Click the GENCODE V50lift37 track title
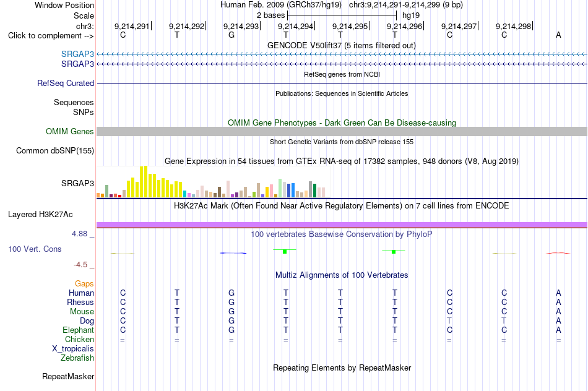588x391 pixels. pyautogui.click(x=342, y=46)
